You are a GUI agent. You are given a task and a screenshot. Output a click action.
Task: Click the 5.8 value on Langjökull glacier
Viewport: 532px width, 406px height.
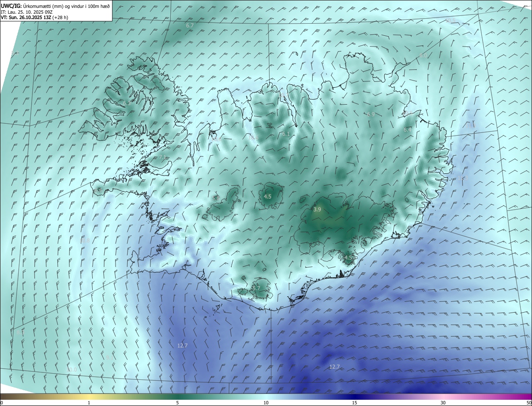[x=216, y=198]
